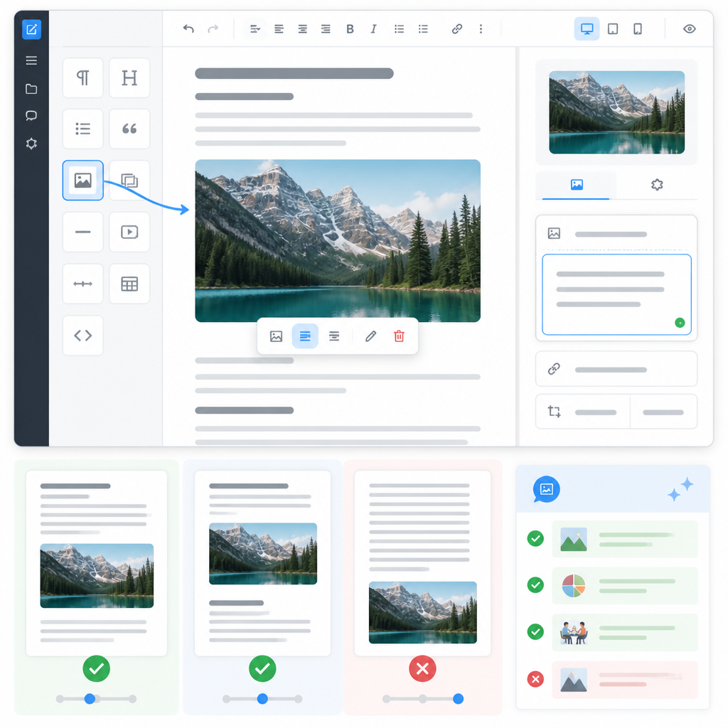The image size is (728, 728).
Task: Select first layout card with green check
Action: coord(97,563)
